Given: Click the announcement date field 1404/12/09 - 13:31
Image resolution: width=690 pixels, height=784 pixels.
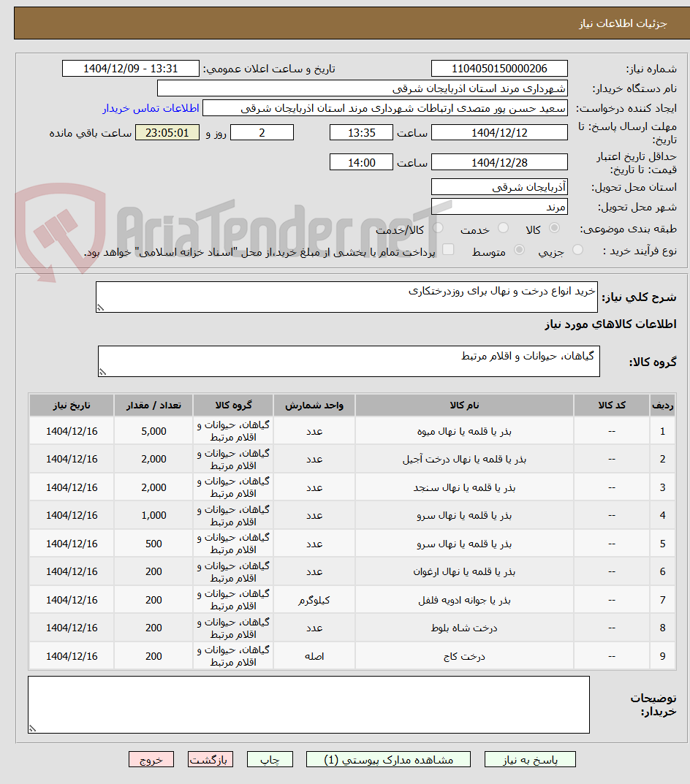Looking at the screenshot, I should (x=131, y=69).
